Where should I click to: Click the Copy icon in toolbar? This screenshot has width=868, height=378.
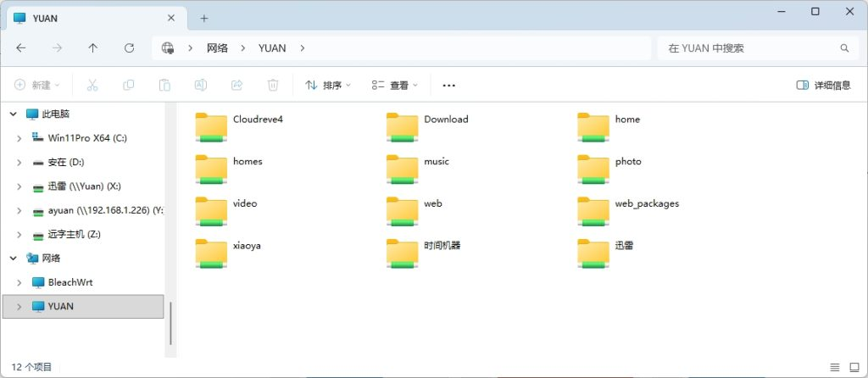pos(129,85)
